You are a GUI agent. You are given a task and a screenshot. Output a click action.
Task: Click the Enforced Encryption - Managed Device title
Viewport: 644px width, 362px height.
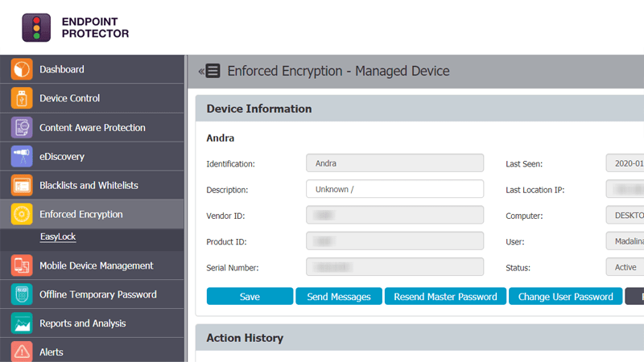[x=338, y=71]
